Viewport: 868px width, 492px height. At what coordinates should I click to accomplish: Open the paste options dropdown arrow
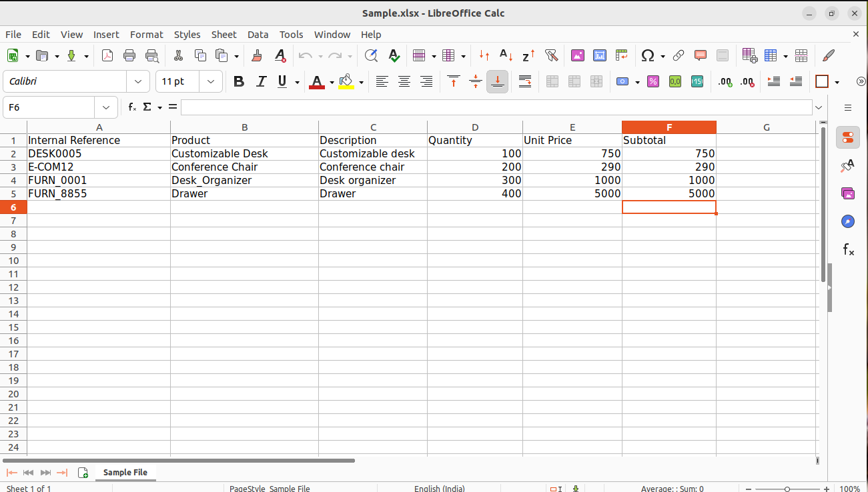236,57
